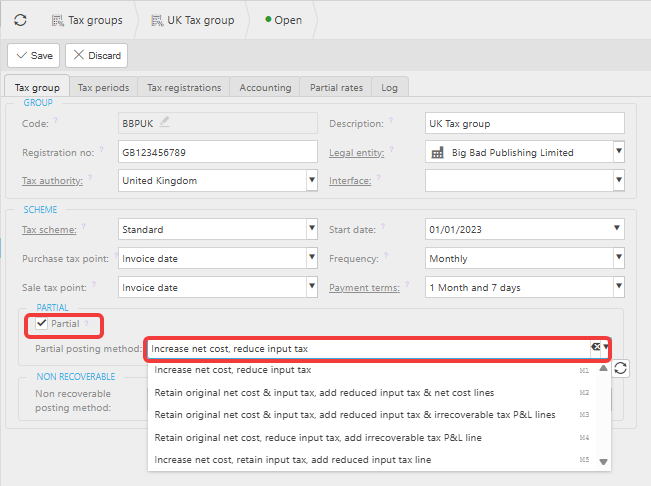This screenshot has width=651, height=486.
Task: Click the dropdown list scroll up arrow
Action: [x=604, y=368]
